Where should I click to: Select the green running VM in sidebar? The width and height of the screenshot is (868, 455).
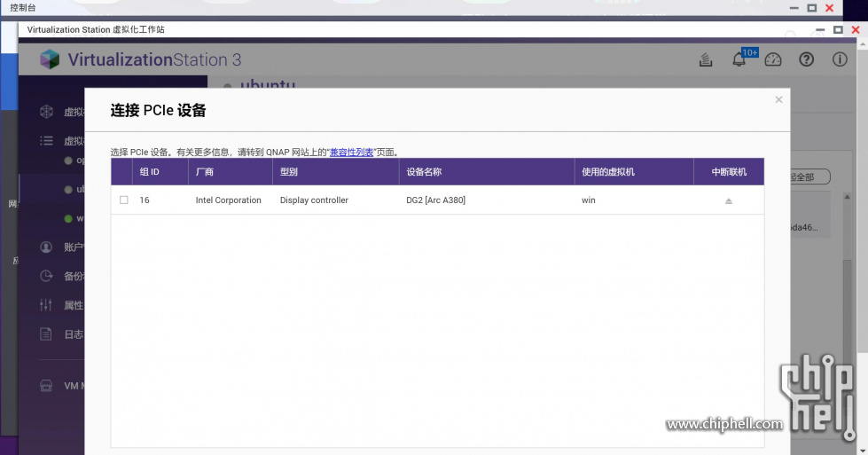point(68,219)
